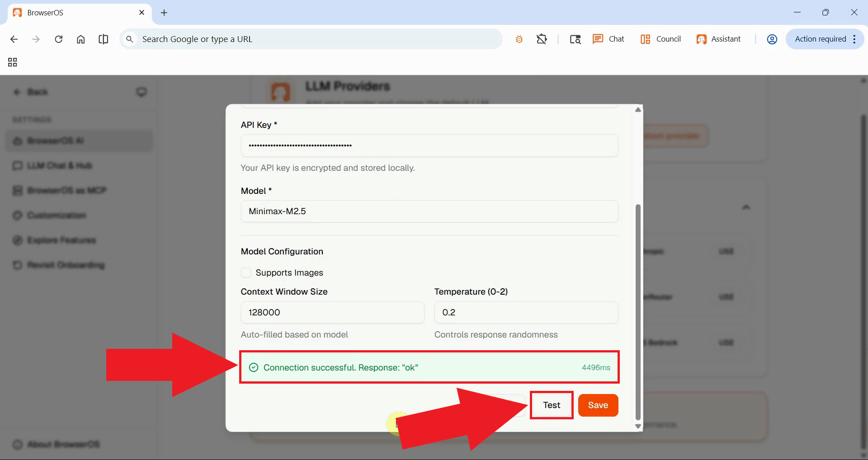Save the provider configuration
The width and height of the screenshot is (868, 460).
point(598,405)
